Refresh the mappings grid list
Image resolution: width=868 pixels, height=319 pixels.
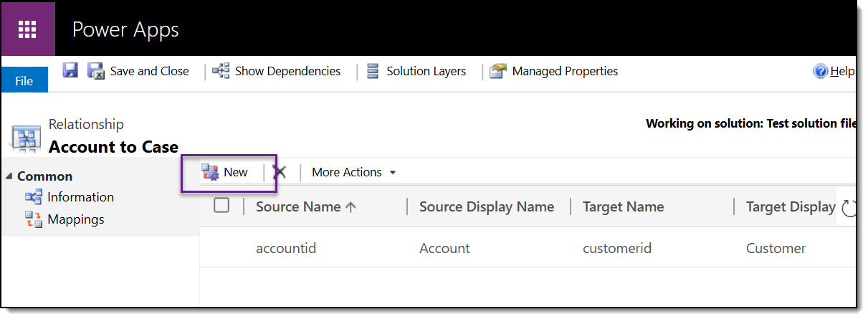[849, 208]
